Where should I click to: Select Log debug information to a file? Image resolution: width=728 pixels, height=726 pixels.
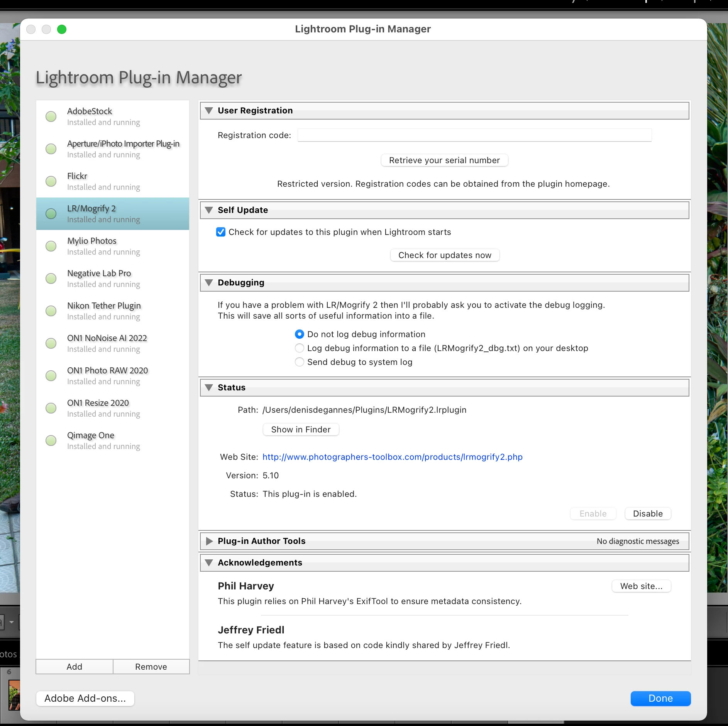pyautogui.click(x=300, y=348)
